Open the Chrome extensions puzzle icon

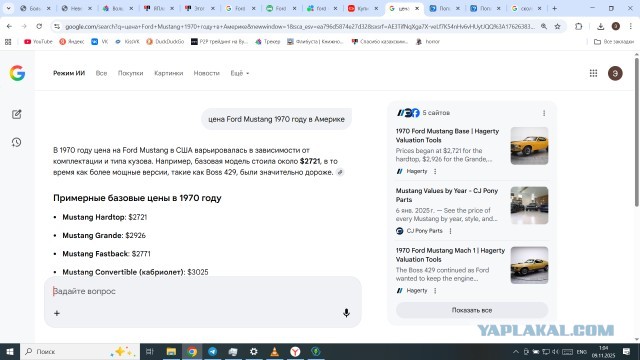578,27
